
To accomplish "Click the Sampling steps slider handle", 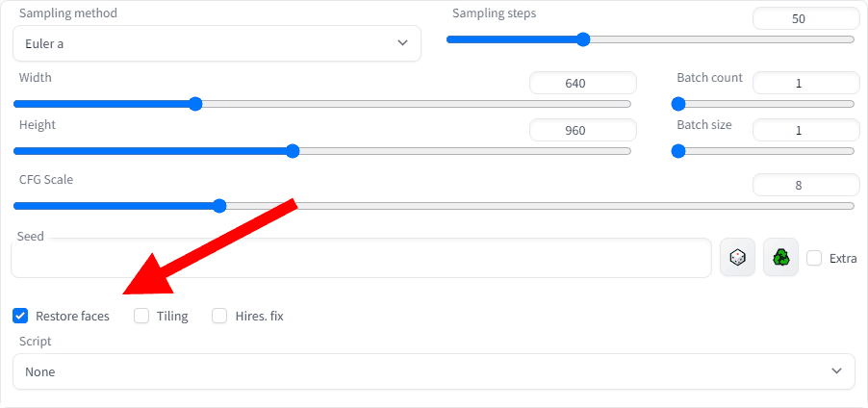I will [x=583, y=39].
